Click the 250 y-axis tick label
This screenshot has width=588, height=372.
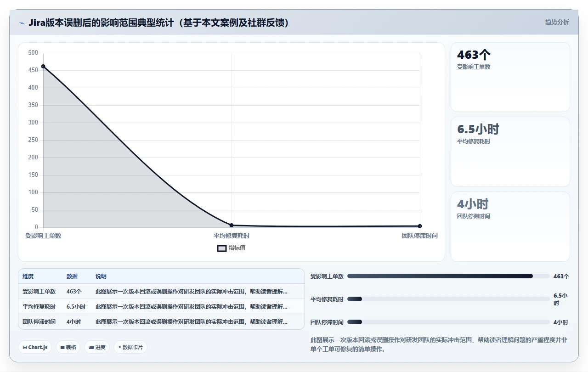[33, 140]
